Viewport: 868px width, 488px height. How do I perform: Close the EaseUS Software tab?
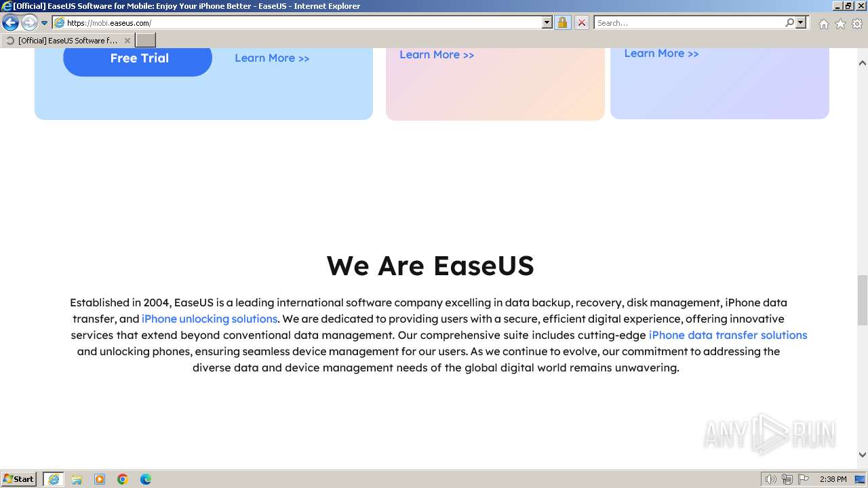[127, 41]
